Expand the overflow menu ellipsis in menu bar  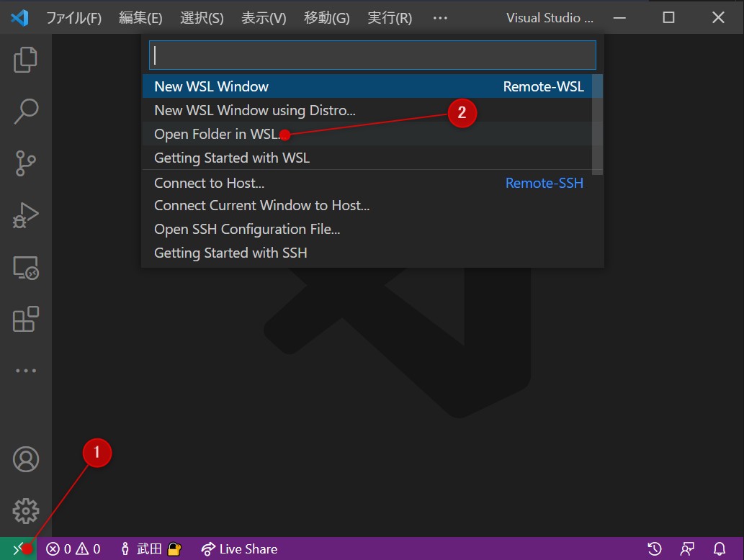click(x=440, y=18)
